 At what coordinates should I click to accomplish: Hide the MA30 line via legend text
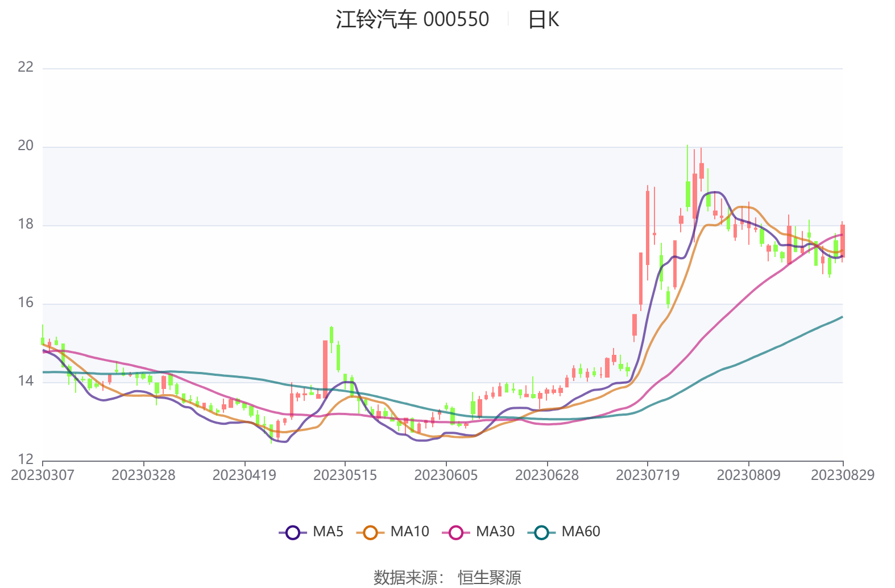click(495, 532)
